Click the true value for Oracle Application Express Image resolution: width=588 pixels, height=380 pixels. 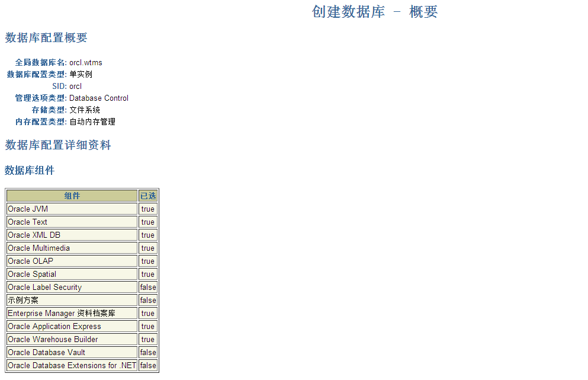pos(148,326)
